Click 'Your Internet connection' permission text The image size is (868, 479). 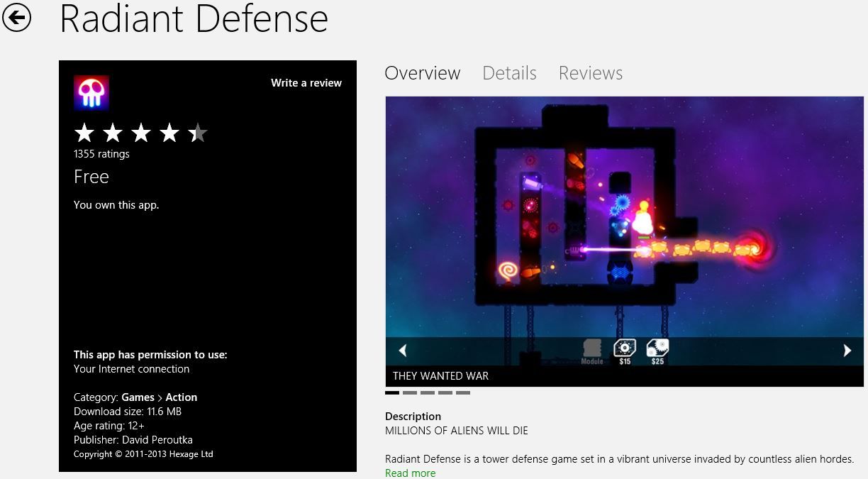(132, 369)
